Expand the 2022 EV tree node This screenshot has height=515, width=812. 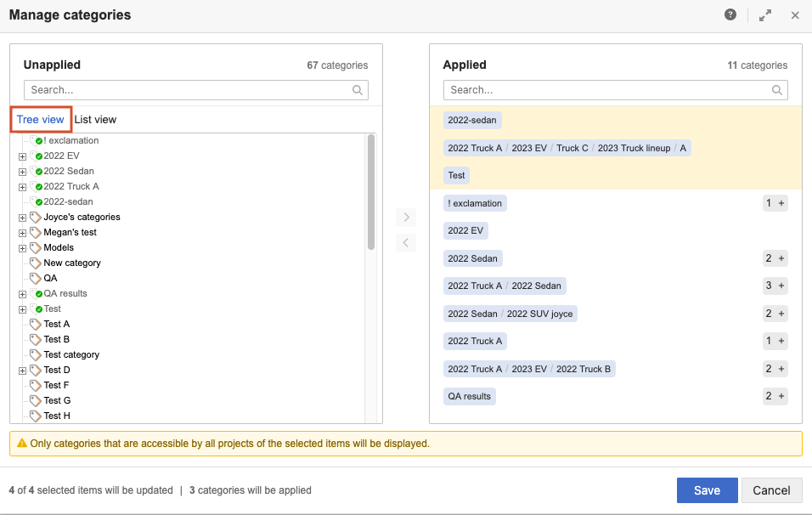(x=22, y=156)
